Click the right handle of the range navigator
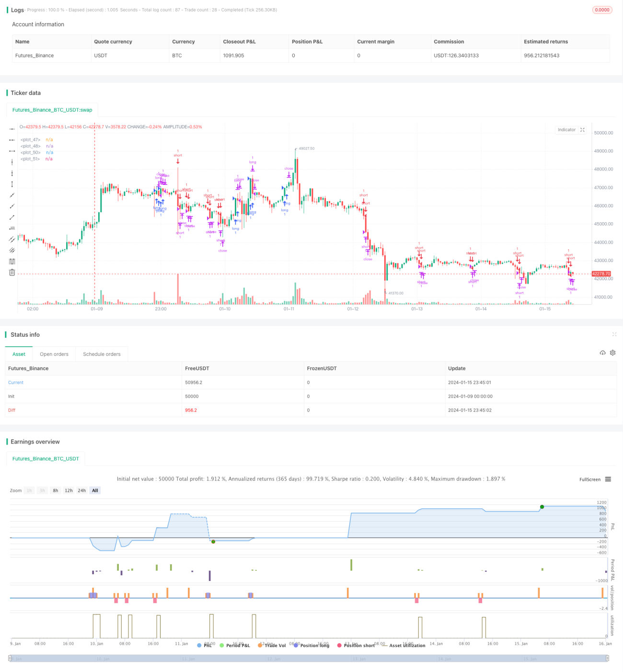 (x=608, y=658)
